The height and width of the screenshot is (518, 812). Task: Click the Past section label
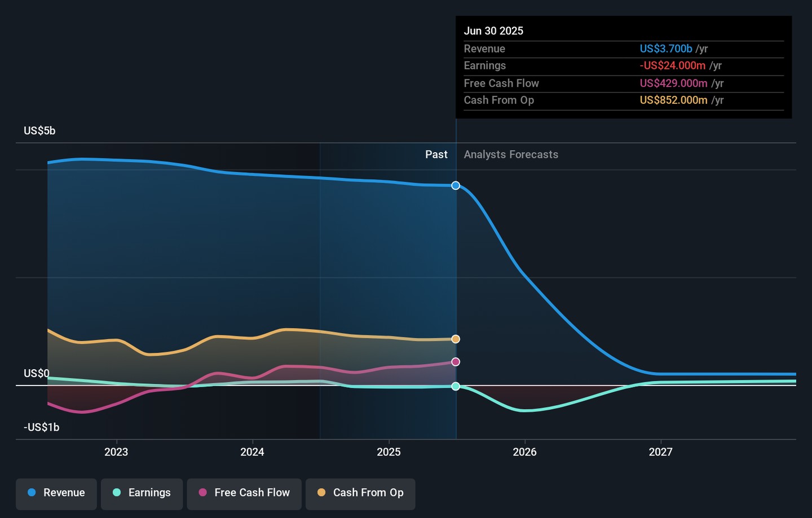(x=436, y=154)
